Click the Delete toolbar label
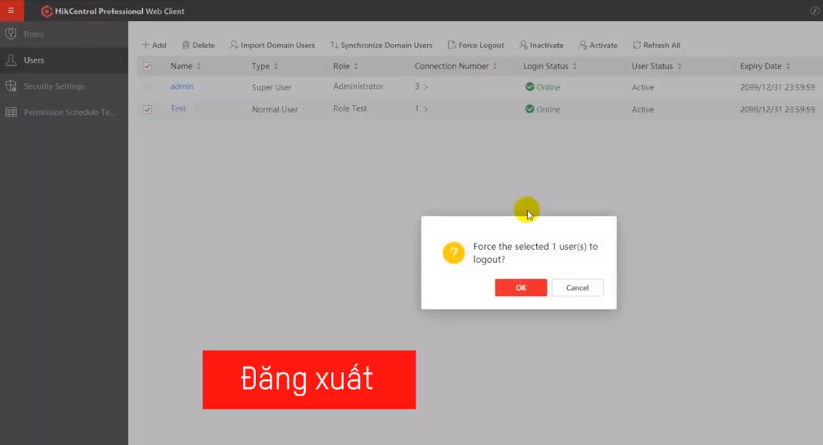Image resolution: width=823 pixels, height=445 pixels. 204,45
